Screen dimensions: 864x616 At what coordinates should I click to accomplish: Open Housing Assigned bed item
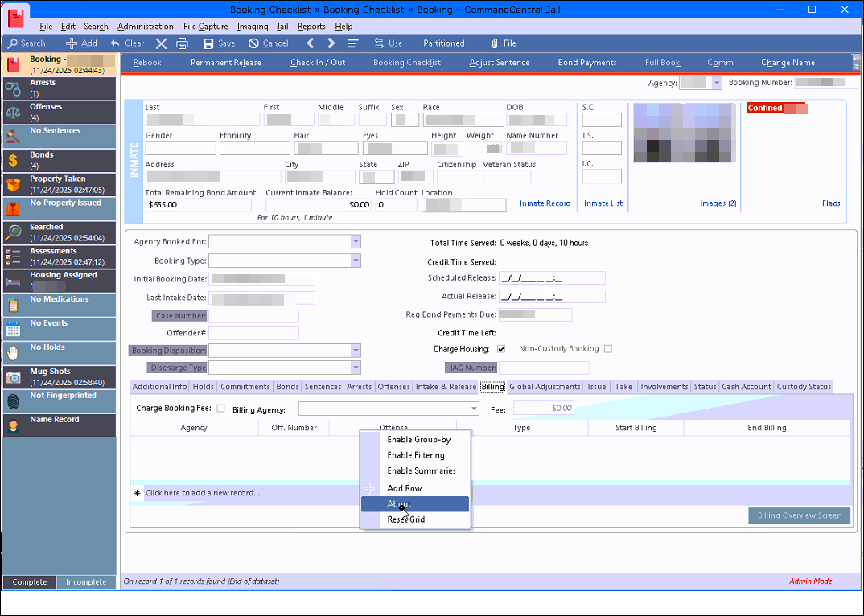(60, 281)
